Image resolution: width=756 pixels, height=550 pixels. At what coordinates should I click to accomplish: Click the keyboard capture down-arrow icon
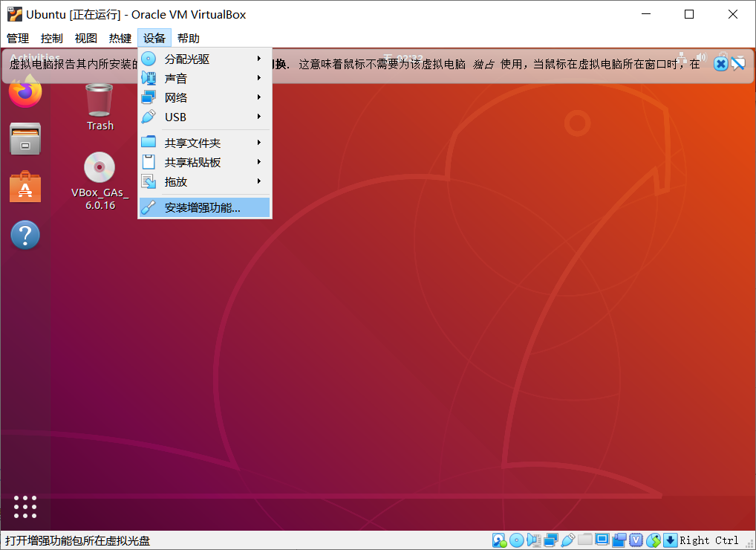670,540
